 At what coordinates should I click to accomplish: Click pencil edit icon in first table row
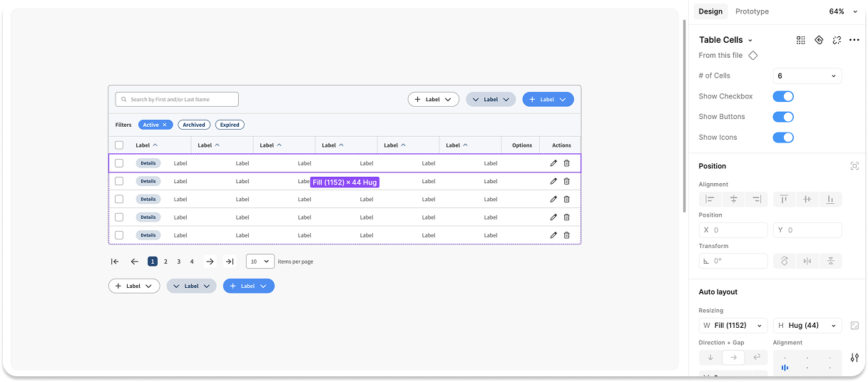point(553,163)
